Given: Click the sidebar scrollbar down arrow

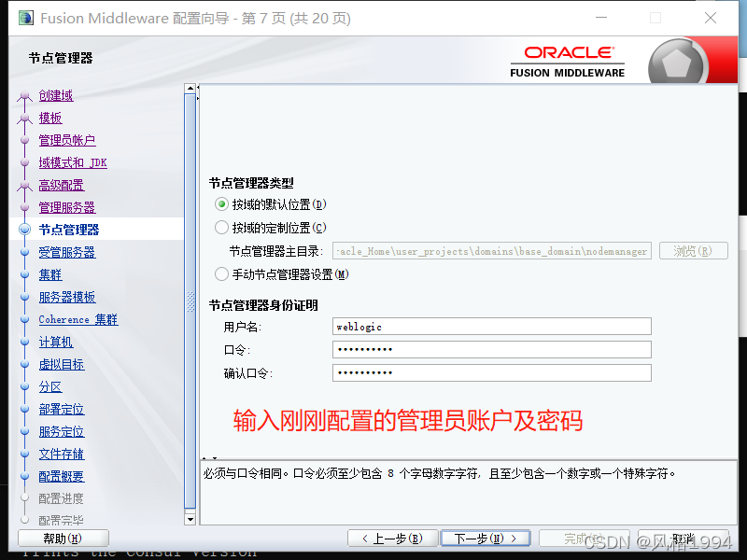Looking at the screenshot, I should tap(190, 519).
